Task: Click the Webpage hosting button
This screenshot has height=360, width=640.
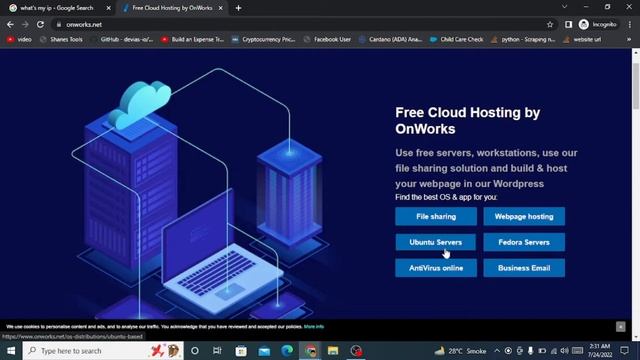Action: tap(524, 216)
